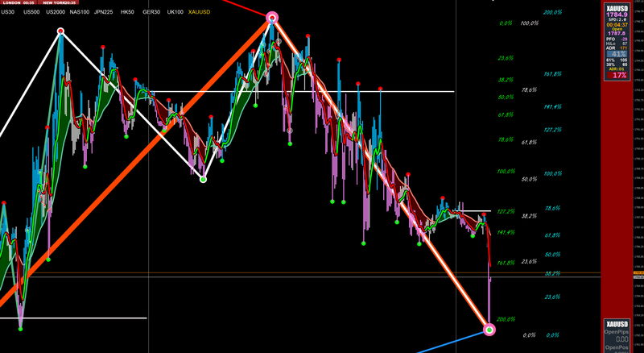Click the PFO -29 readout
Image resolution: width=644 pixels, height=353 pixels.
click(617, 39)
